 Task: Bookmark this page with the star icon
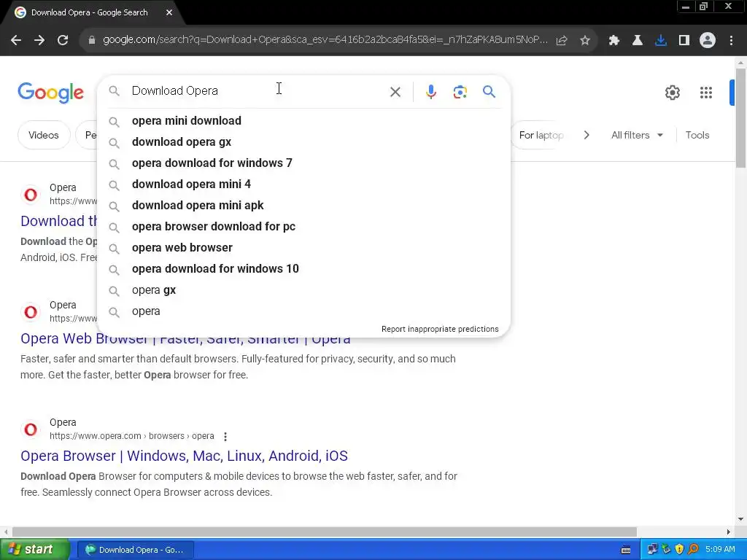585,40
